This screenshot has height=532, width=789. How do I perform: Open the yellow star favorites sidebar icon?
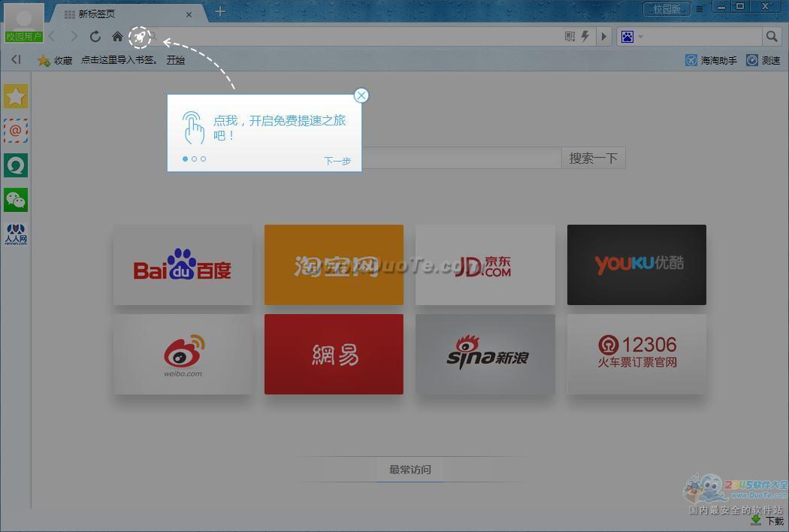click(x=16, y=96)
